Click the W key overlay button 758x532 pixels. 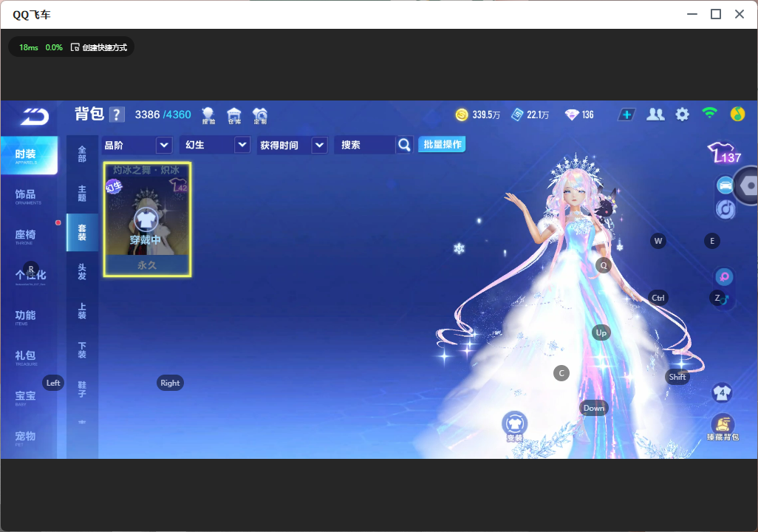(x=658, y=241)
